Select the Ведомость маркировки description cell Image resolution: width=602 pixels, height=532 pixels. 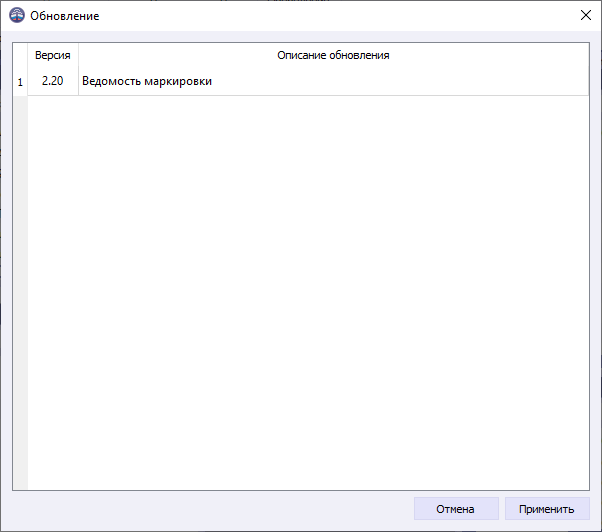coord(333,81)
